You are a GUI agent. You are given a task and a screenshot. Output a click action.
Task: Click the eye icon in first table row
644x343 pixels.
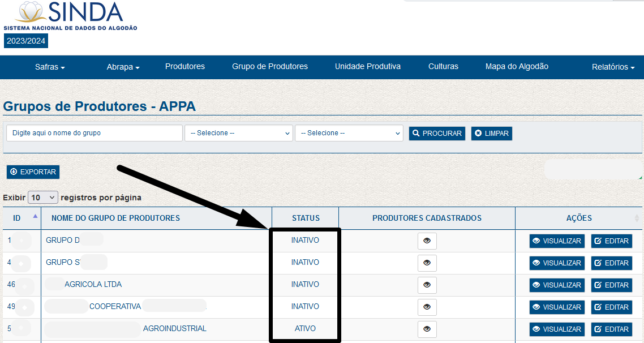[x=427, y=241]
